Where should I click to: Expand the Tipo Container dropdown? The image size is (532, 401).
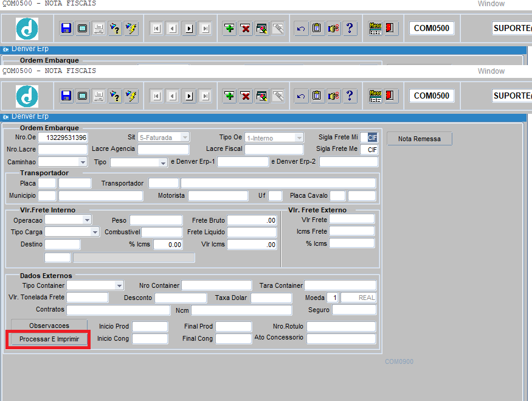(x=119, y=285)
